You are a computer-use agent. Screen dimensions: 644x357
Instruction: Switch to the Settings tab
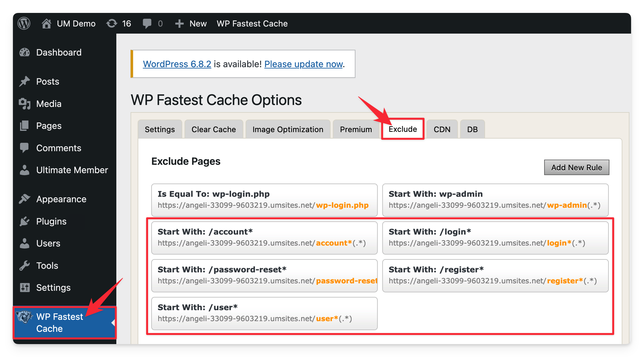pyautogui.click(x=160, y=129)
